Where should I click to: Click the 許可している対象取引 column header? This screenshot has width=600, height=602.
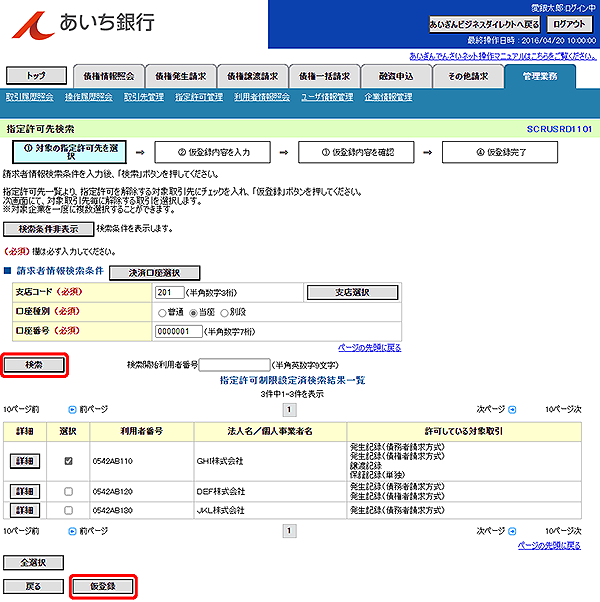tap(464, 432)
